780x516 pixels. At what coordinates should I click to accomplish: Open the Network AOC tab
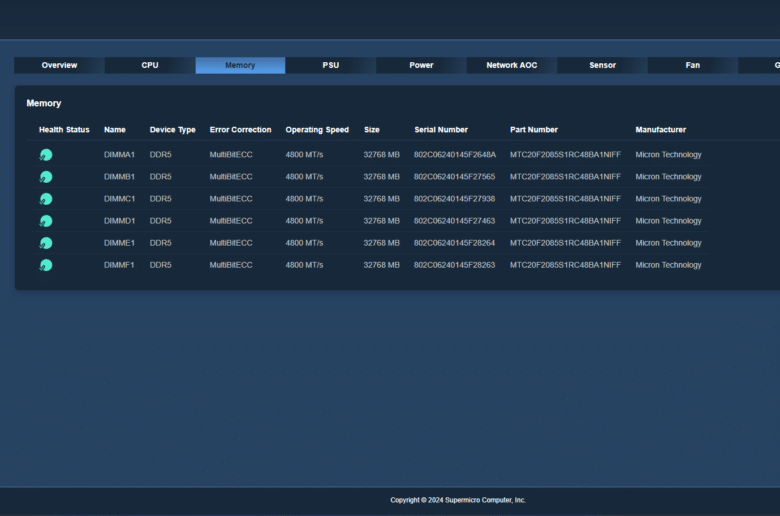[x=512, y=65]
